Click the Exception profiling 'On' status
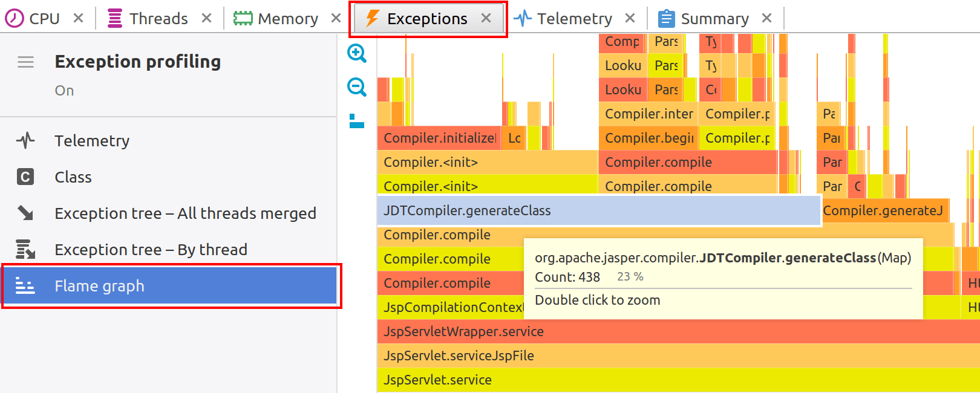The width and height of the screenshot is (980, 393). tap(64, 91)
